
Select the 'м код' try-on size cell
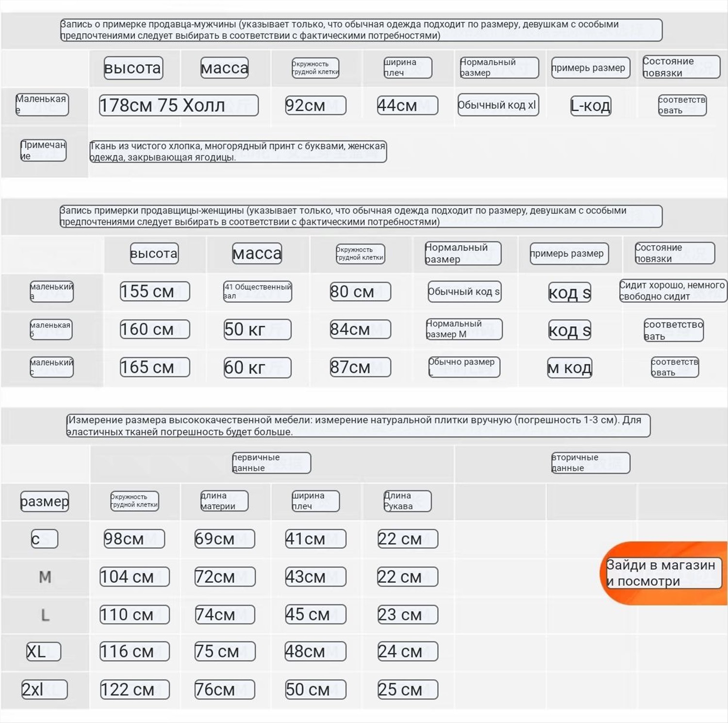[x=570, y=368]
